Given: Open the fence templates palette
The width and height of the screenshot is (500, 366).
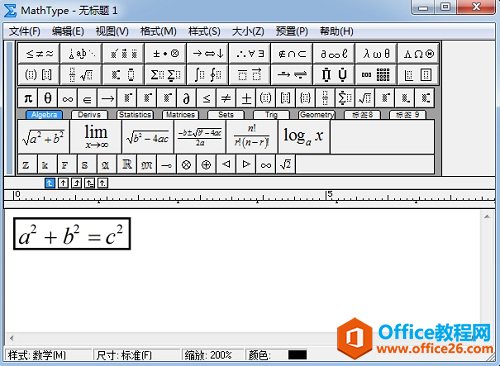Looking at the screenshot, I should click(39, 74).
